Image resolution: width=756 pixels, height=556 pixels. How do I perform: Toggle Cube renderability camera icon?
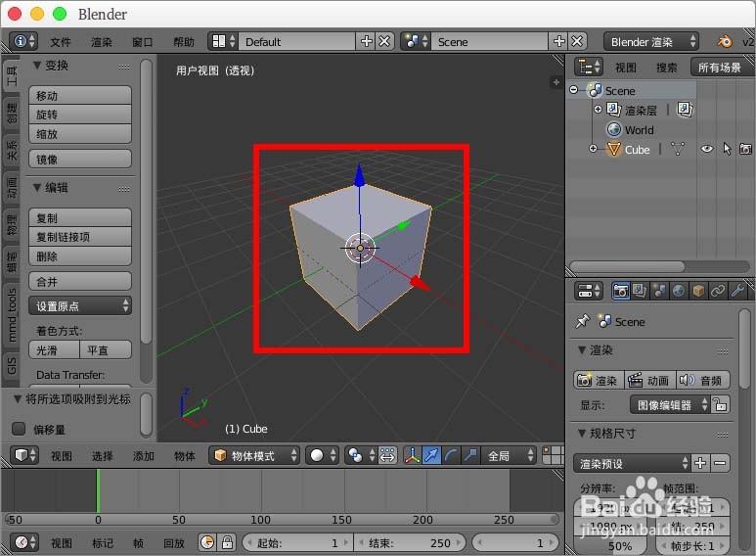point(745,149)
